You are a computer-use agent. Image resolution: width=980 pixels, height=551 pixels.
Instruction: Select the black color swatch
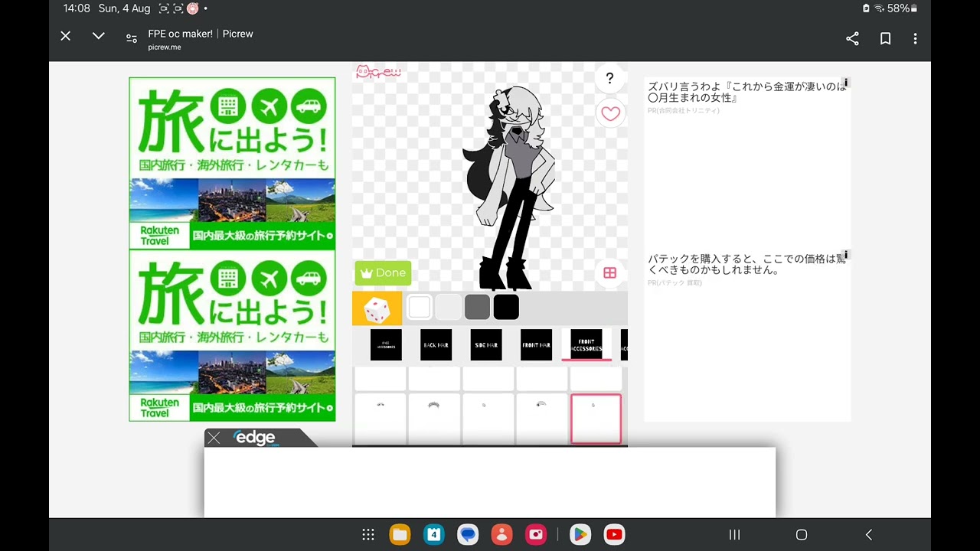[x=506, y=308]
